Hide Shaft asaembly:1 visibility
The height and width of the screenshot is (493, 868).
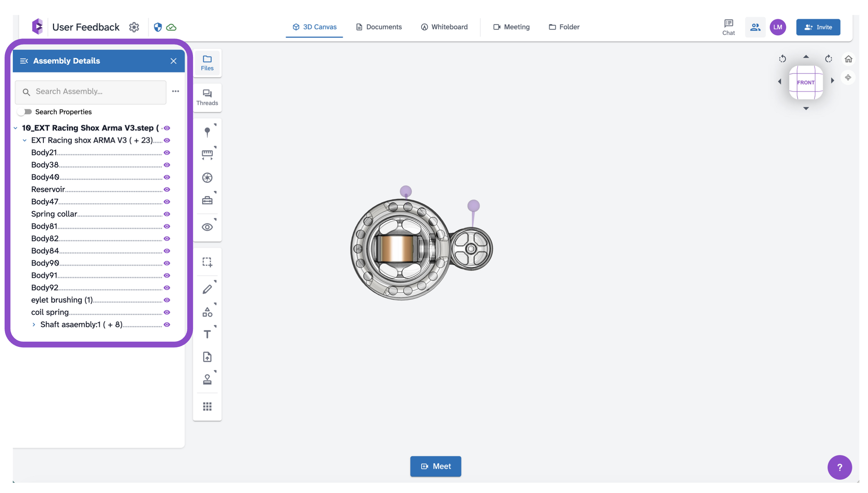coord(167,325)
